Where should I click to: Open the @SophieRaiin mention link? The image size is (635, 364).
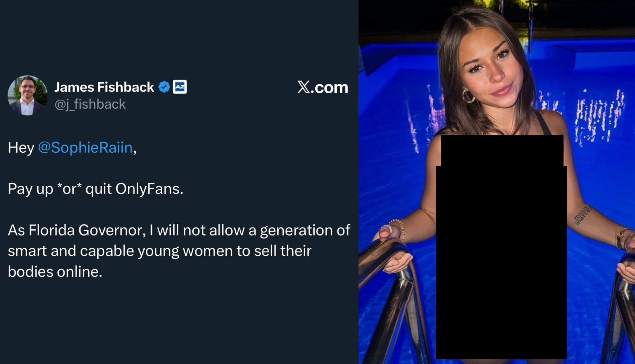coord(85,148)
